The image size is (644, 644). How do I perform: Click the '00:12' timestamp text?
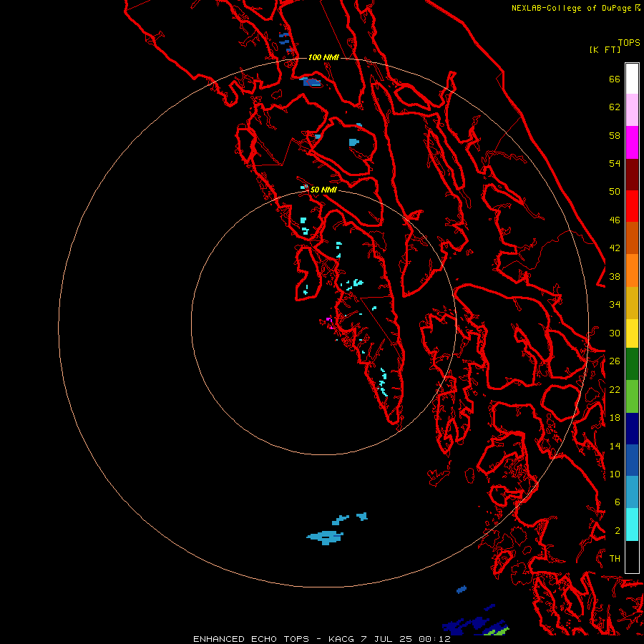click(434, 639)
